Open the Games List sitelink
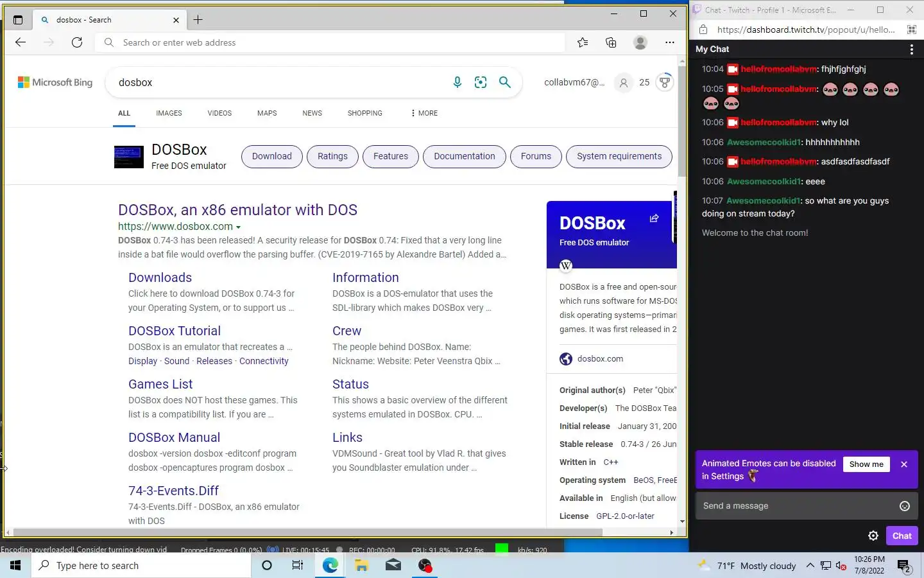924x578 pixels. coord(160,384)
